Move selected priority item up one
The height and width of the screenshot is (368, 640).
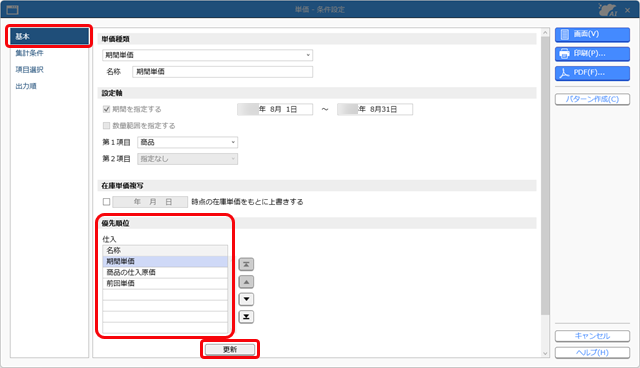coord(246,282)
